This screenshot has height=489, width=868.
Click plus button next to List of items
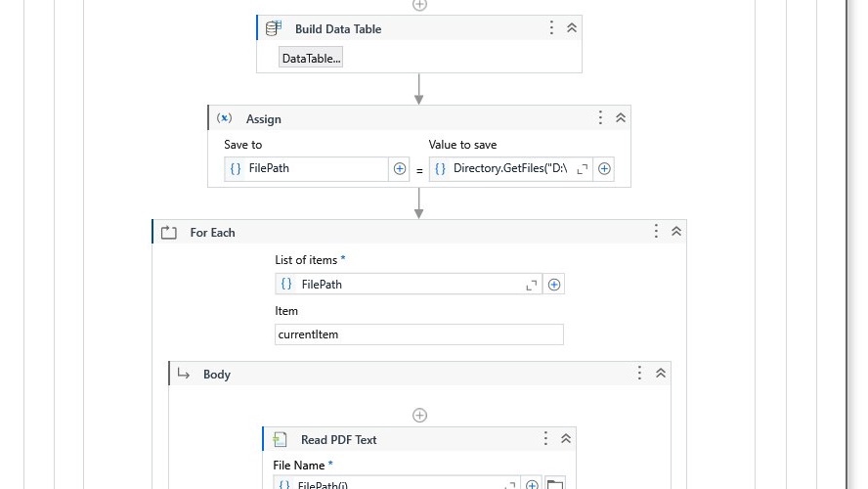point(554,285)
